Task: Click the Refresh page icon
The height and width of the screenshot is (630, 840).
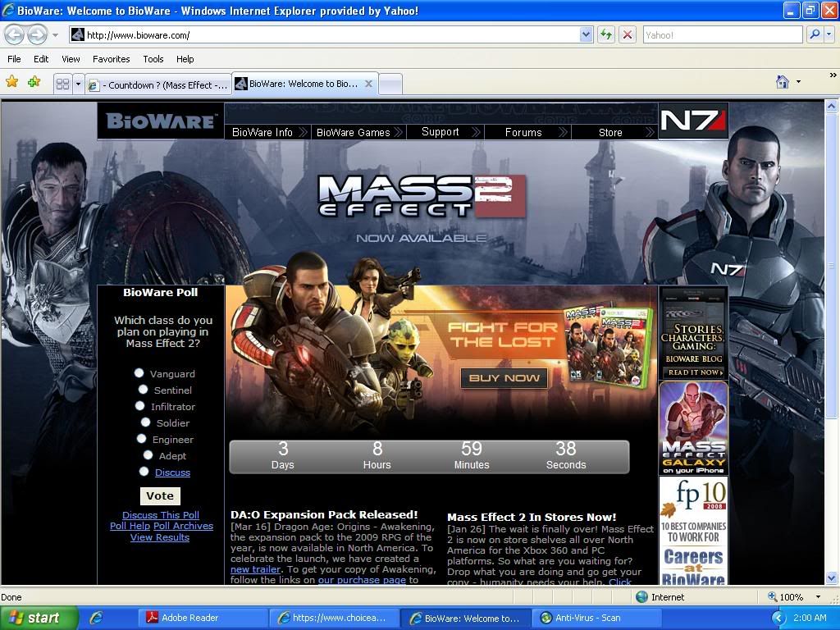Action: coord(606,34)
